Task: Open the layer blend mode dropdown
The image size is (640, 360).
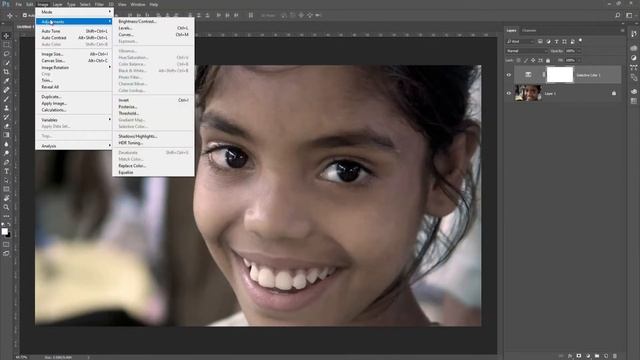Action: [x=526, y=51]
